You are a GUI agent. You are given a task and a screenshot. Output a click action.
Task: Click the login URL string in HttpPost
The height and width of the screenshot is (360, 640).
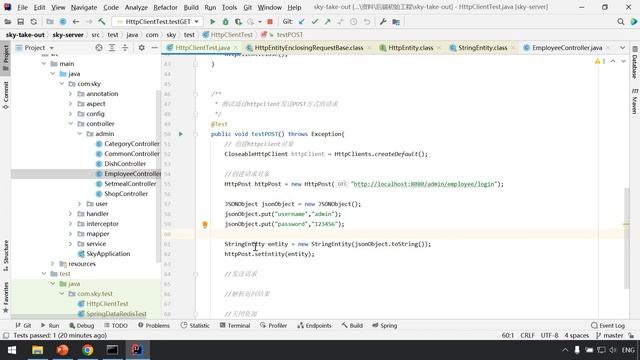[x=423, y=184]
